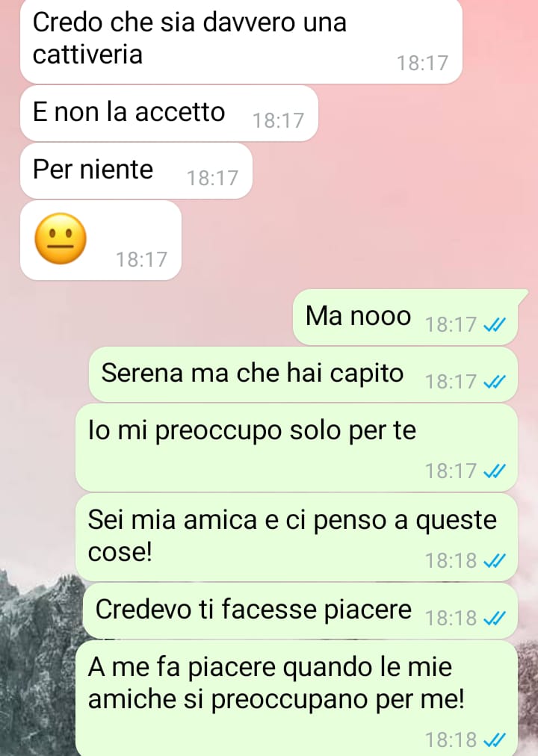Click read ticks on 'Sei mia amica' message
This screenshot has height=756, width=538.
[x=495, y=561]
